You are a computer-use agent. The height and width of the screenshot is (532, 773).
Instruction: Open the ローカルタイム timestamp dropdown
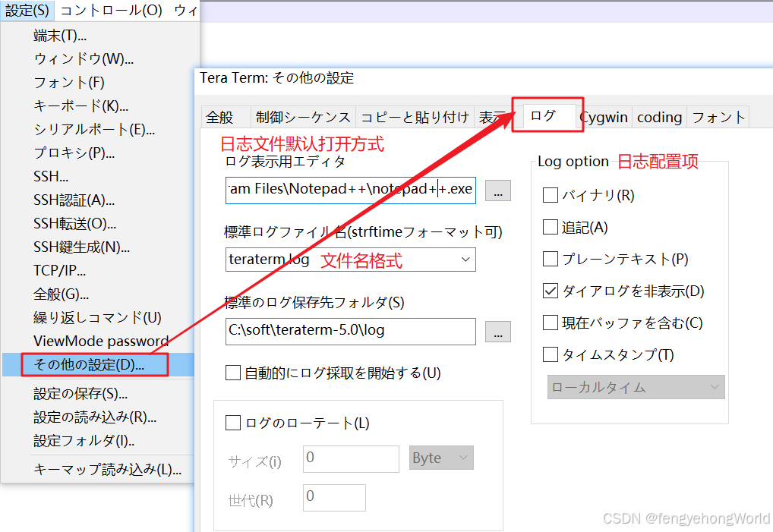tap(636, 387)
